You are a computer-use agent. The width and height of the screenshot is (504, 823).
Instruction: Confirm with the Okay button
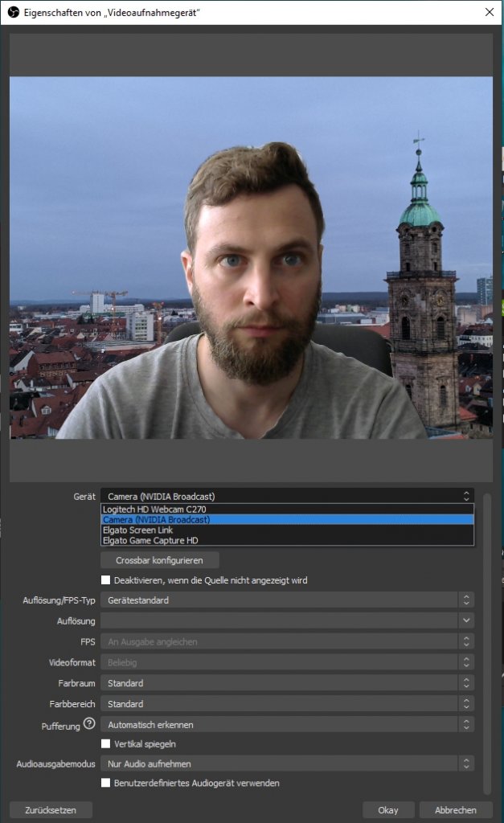click(x=388, y=810)
